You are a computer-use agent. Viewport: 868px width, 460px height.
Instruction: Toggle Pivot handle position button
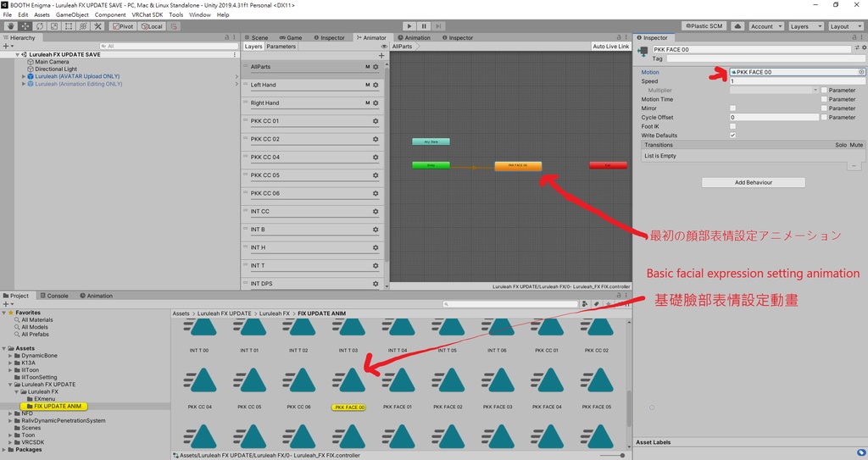[122, 26]
